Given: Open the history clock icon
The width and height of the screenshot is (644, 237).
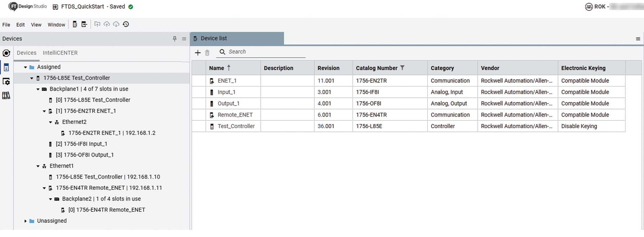Looking at the screenshot, I should 126,24.
